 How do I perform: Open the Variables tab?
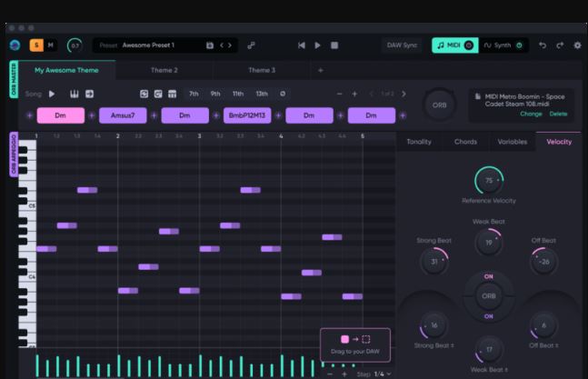click(x=513, y=142)
